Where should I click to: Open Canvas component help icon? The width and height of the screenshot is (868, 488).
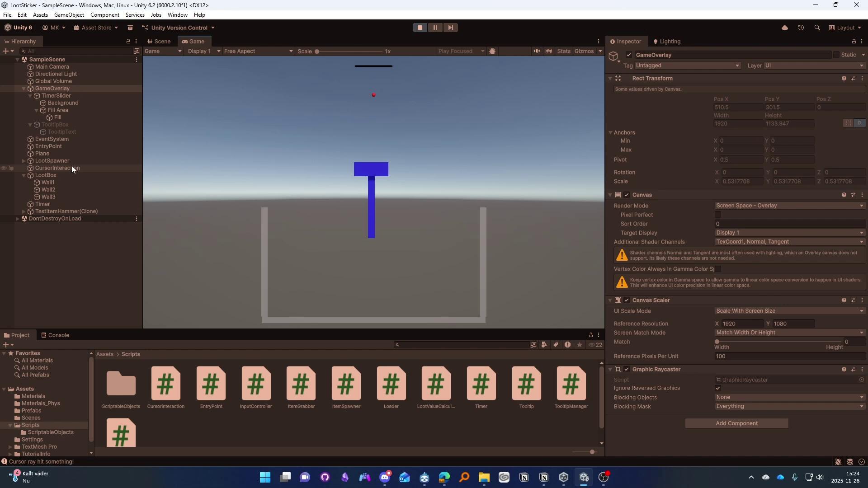(844, 195)
